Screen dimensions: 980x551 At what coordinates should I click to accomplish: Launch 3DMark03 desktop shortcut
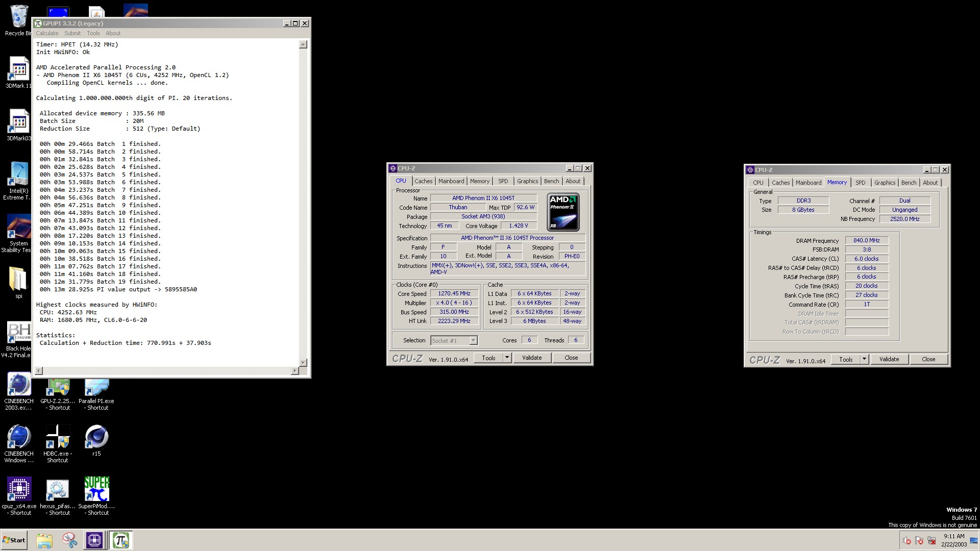coord(18,125)
